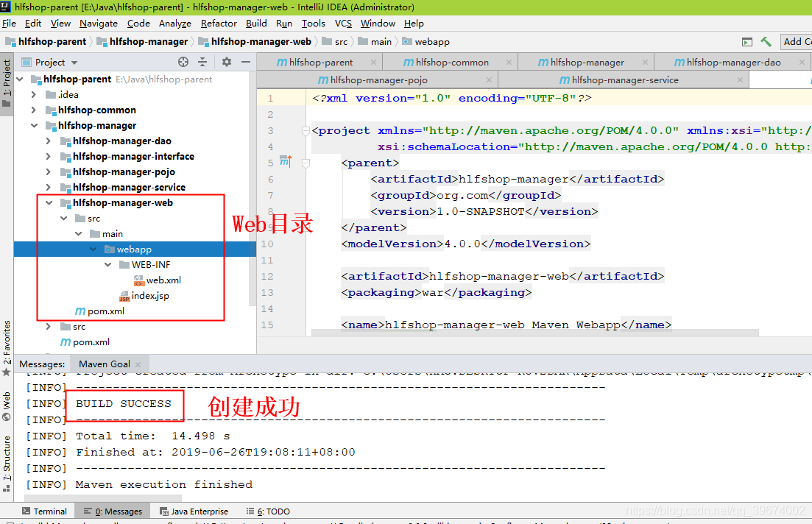Open the Terminal tool window
This screenshot has width=812, height=524.
tap(44, 511)
